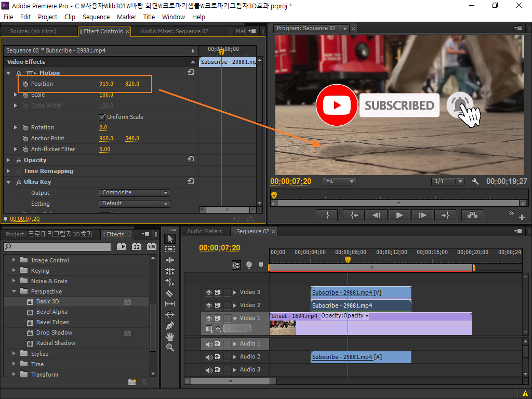Viewport: 532px width, 399px height.
Task: Select the Zoom magnifier tool
Action: click(x=170, y=348)
